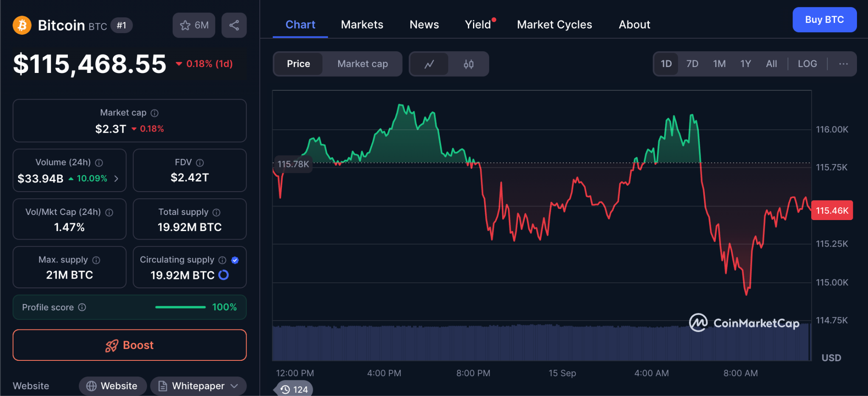This screenshot has width=868, height=396.
Task: Add Bitcoin to watchlist with star
Action: pyautogui.click(x=194, y=25)
